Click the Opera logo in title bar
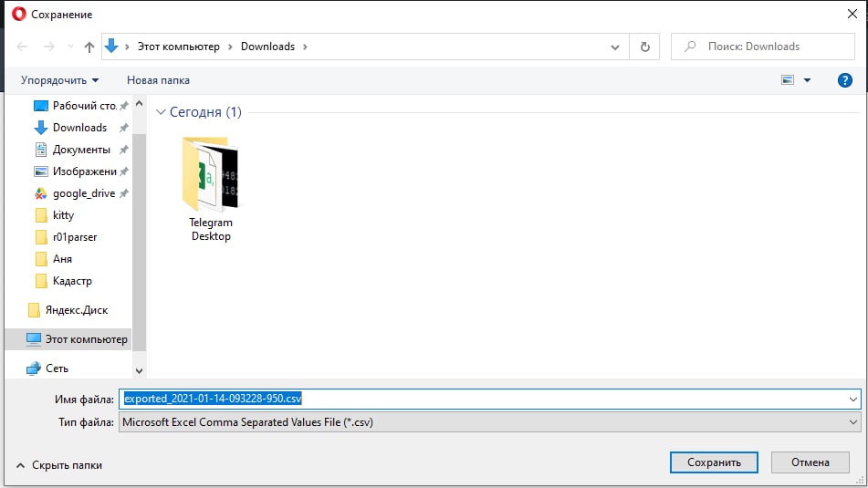This screenshot has width=868, height=488. pyautogui.click(x=19, y=14)
